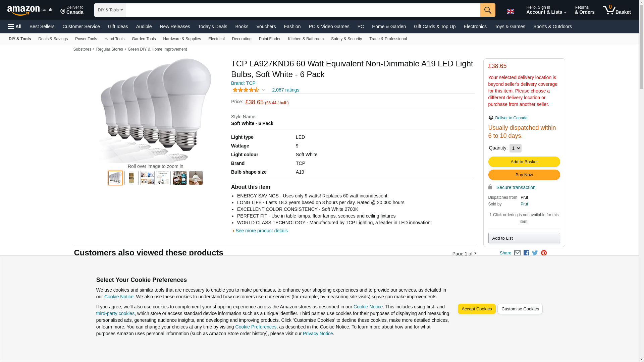Open the All hamburger menu
Screen dimensions: 644x362
tap(15, 26)
